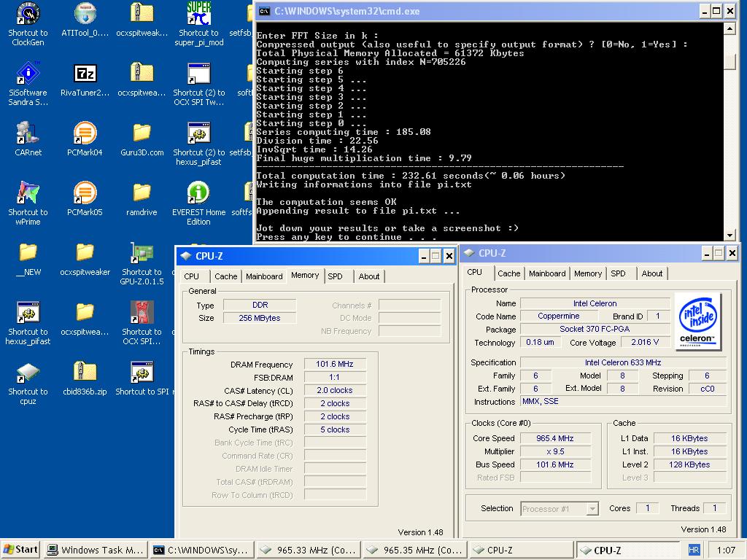Click 'Series computing time : 185.08' line
Viewport: 747px width, 560px height.
[344, 132]
